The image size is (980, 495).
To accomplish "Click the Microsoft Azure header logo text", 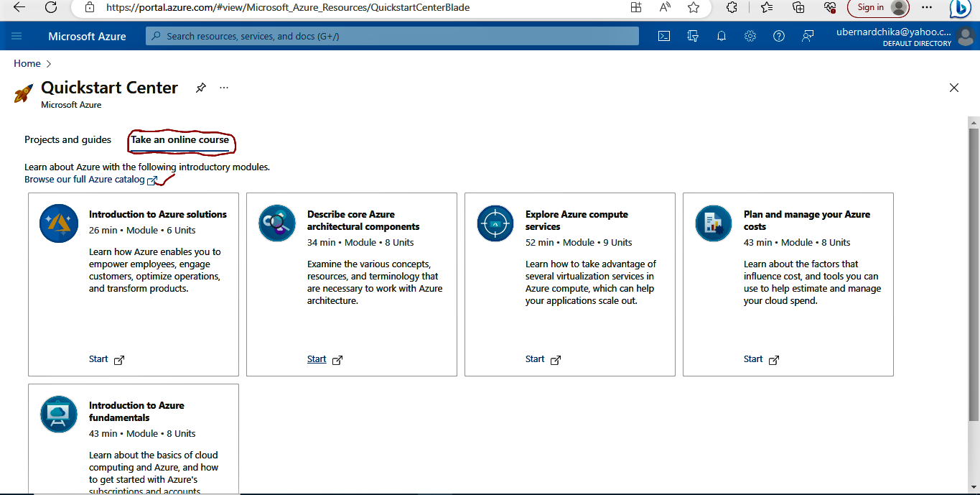I will [87, 36].
